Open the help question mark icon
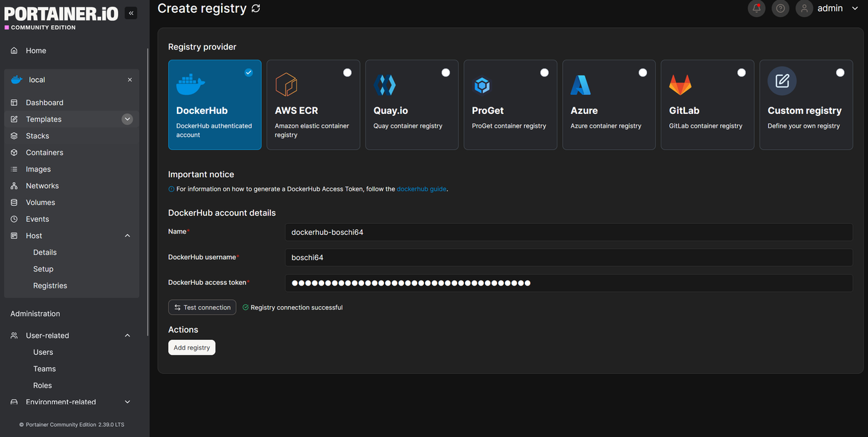This screenshot has height=437, width=868. click(781, 9)
